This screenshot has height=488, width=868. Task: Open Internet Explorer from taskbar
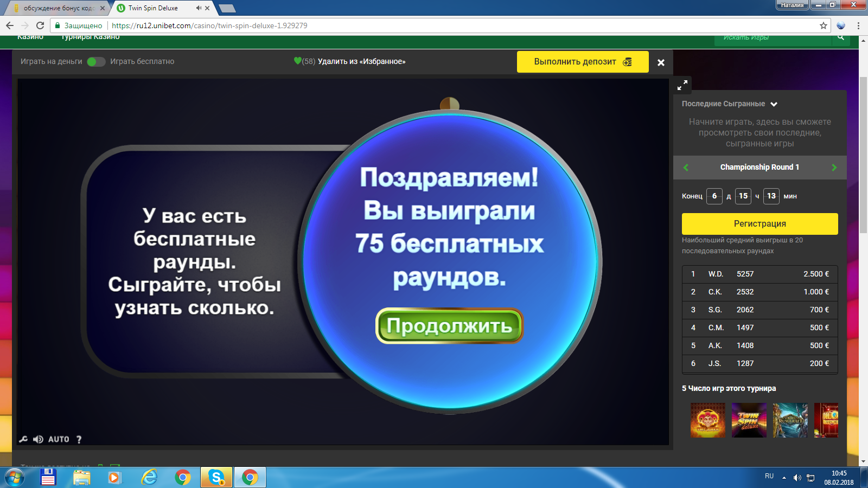point(149,478)
